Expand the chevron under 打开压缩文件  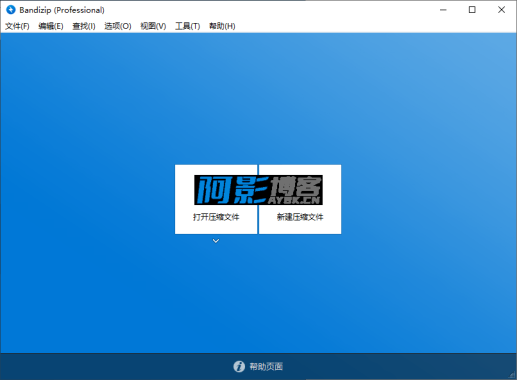pos(216,241)
